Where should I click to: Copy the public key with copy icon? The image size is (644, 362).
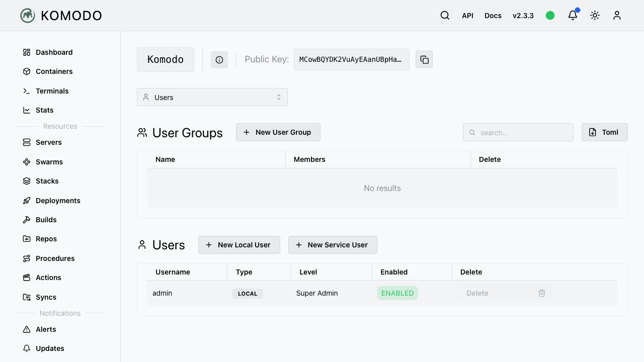[x=424, y=60]
